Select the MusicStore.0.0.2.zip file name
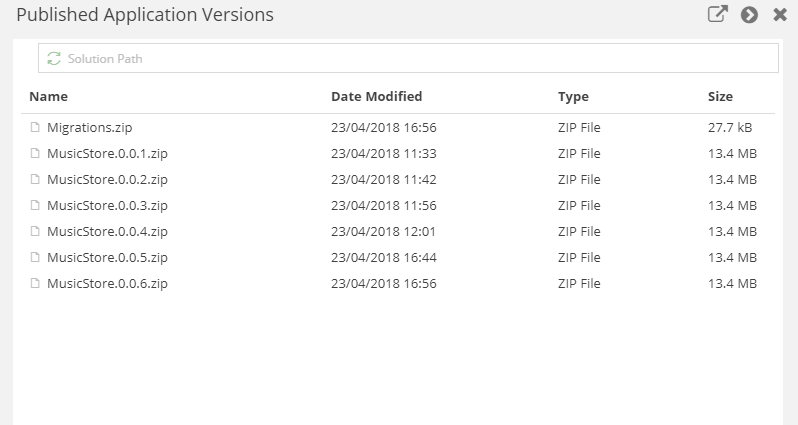Screen dimensions: 798x425 coord(107,180)
